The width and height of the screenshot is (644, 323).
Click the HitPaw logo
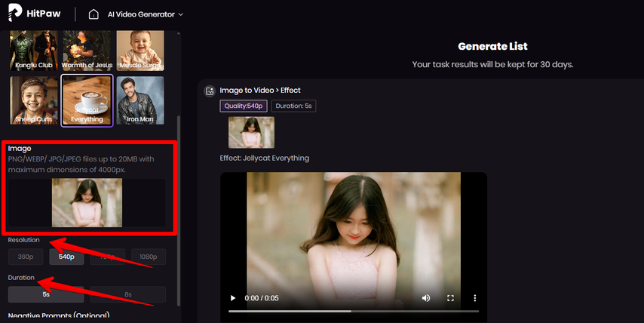pos(34,14)
